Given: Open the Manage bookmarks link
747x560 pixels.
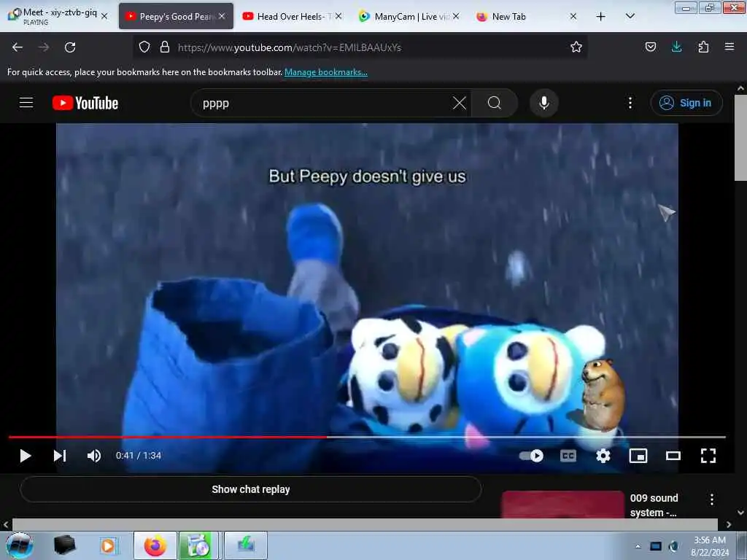Looking at the screenshot, I should coord(326,72).
